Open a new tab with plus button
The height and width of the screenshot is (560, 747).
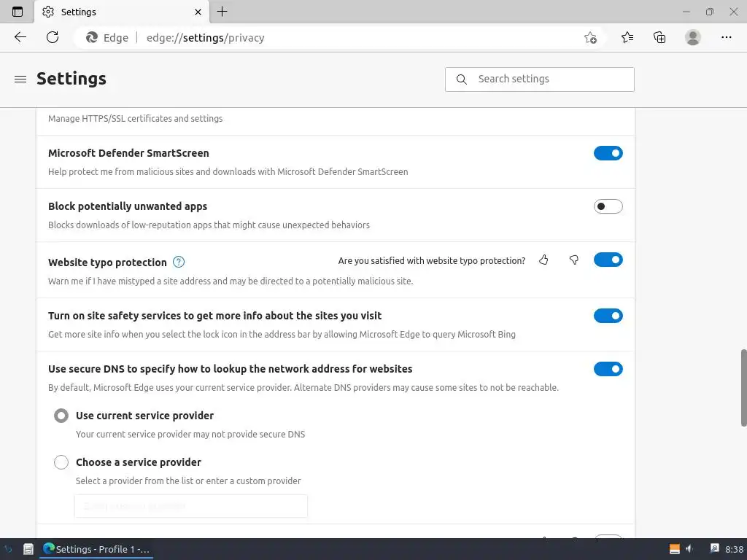222,12
